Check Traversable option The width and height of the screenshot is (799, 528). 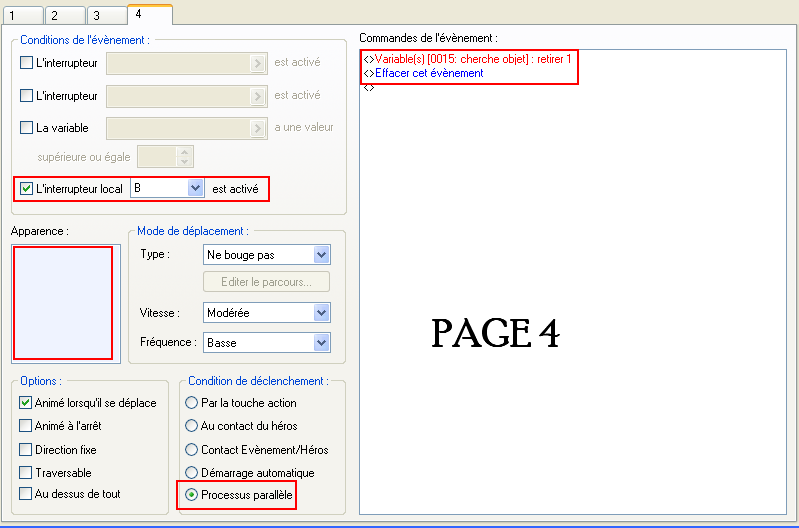pyautogui.click(x=25, y=472)
